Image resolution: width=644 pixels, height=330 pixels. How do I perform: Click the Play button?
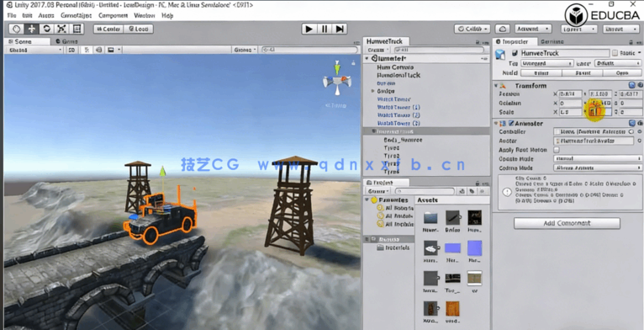(309, 29)
